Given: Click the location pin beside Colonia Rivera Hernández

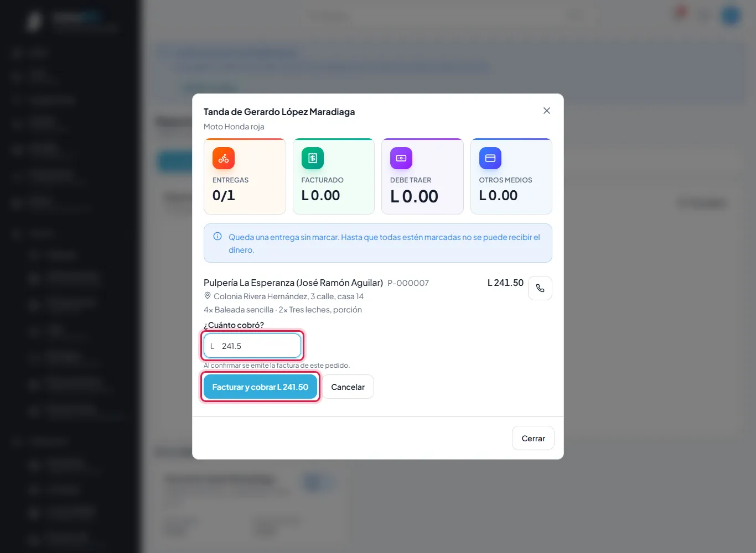Looking at the screenshot, I should [x=208, y=296].
